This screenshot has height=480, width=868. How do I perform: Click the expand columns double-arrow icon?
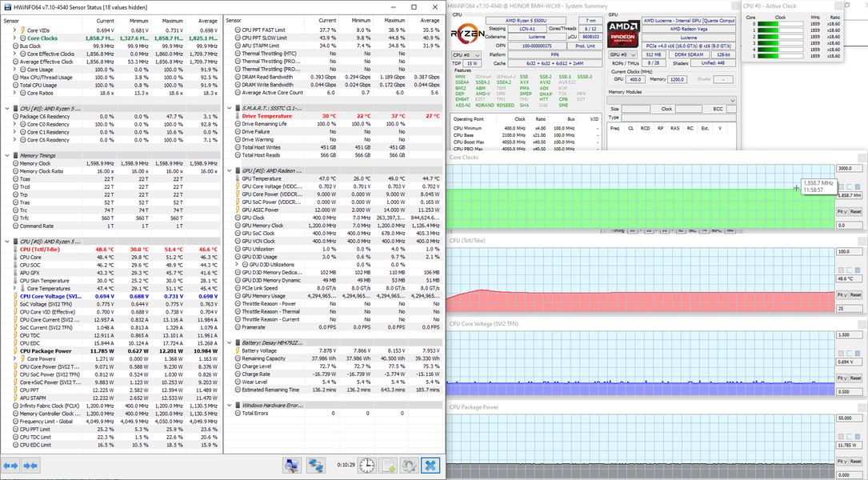tap(11, 466)
